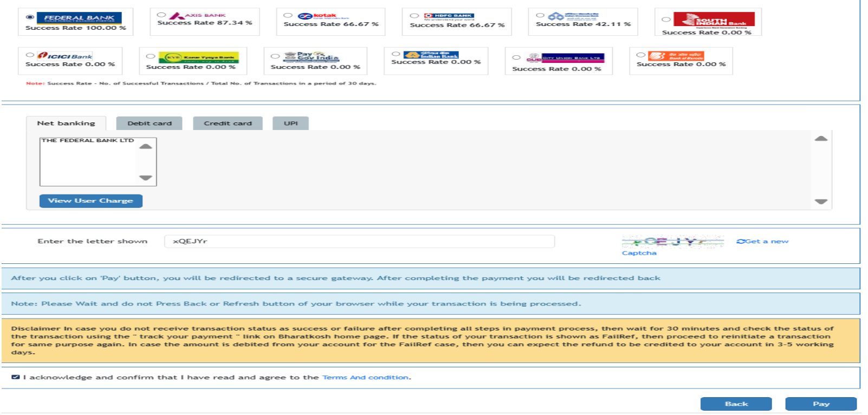Select the Karur Vysya Bank radio button
Viewport: 868px width, 415px height.
150,56
